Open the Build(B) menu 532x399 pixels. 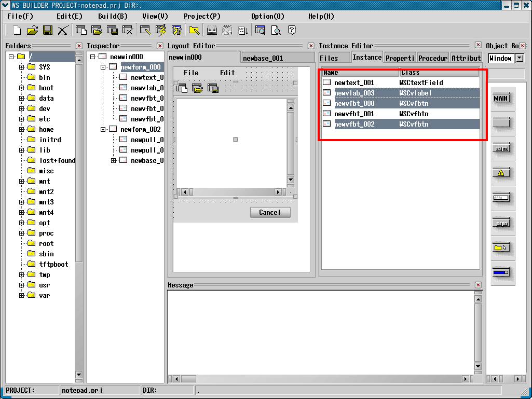tap(113, 16)
